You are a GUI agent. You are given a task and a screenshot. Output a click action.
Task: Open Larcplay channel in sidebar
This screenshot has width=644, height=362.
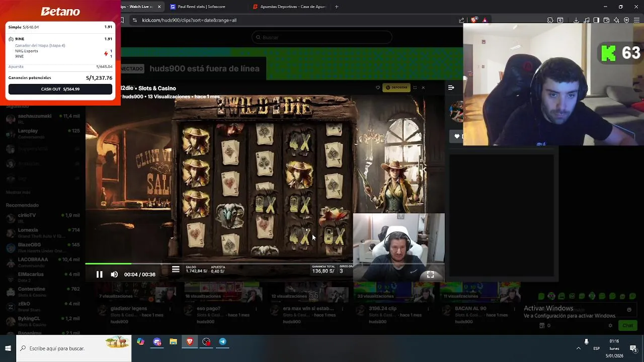click(43, 133)
